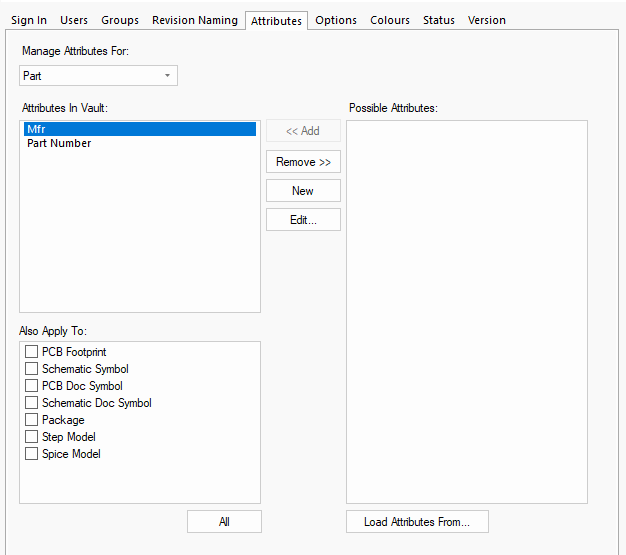Click Load Attributes From... button
The height and width of the screenshot is (555, 626).
416,522
